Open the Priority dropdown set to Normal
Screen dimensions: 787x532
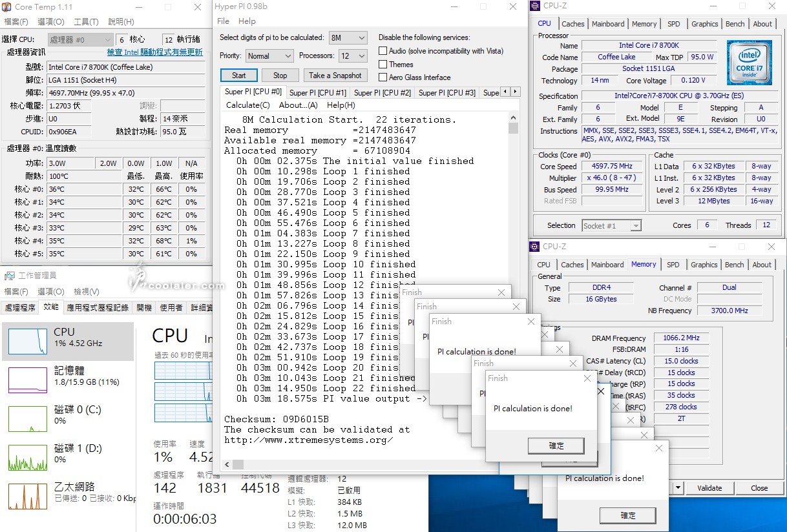(269, 56)
